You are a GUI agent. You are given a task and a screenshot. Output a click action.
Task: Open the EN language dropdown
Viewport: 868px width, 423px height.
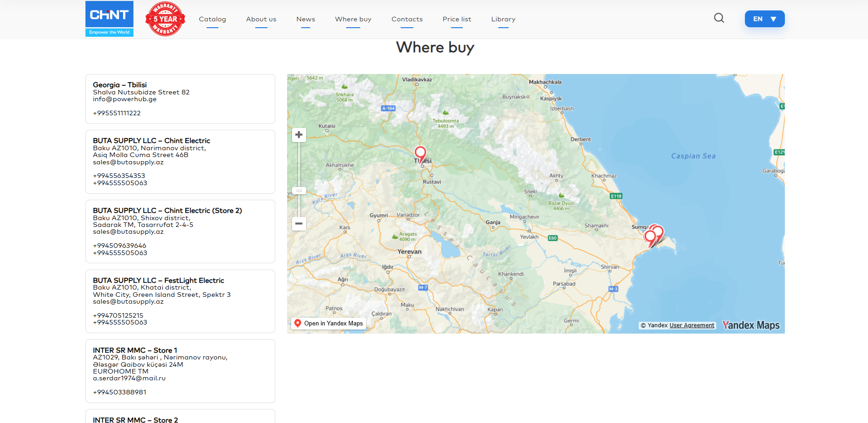click(765, 19)
